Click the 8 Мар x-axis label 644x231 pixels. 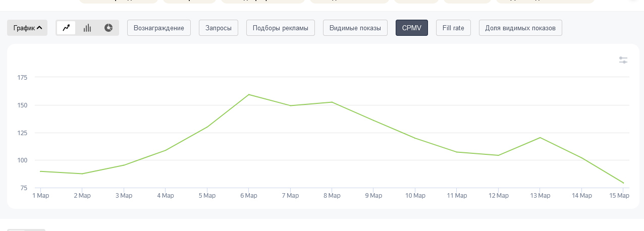[332, 196]
